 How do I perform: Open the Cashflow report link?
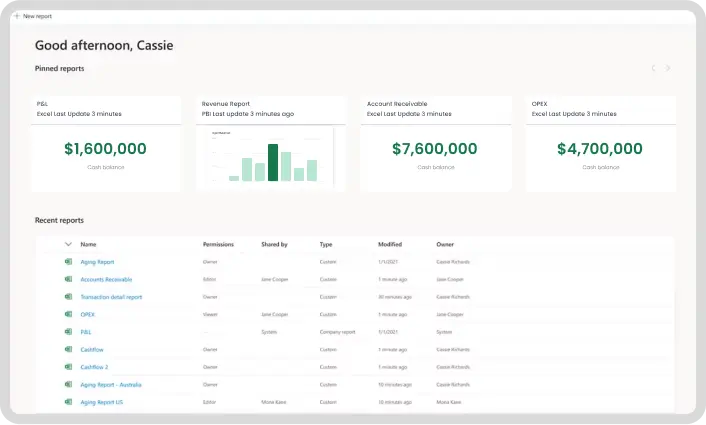pyautogui.click(x=93, y=349)
